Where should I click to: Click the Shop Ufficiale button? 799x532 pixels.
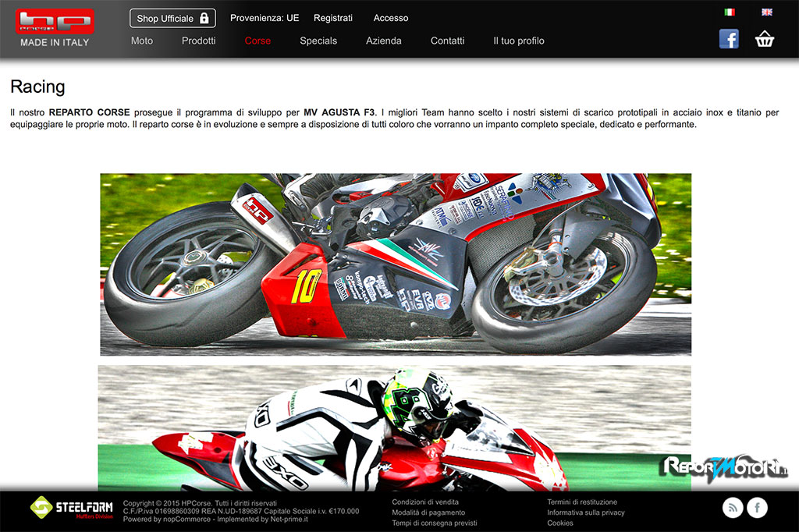click(172, 18)
